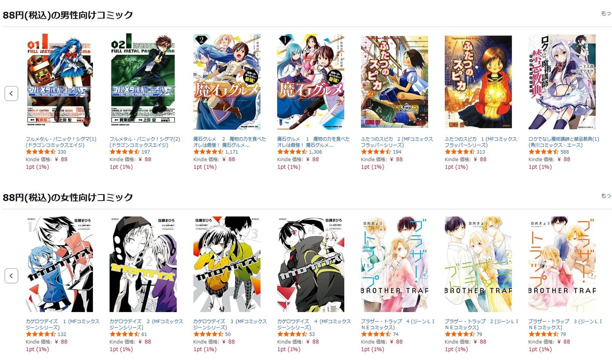
Task: Show more 88円 women's comics link
Action: point(606,196)
